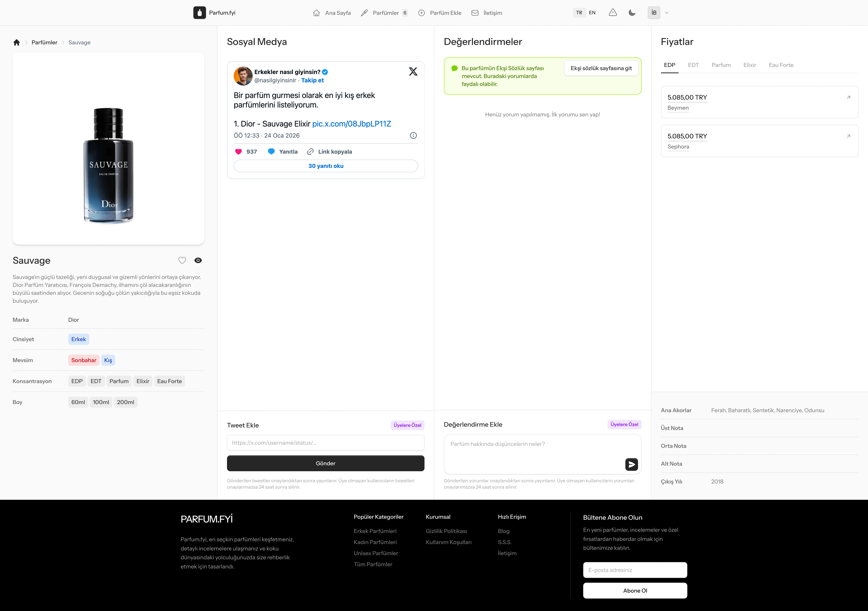Open Gizlilik Politikası footer link

(x=446, y=531)
